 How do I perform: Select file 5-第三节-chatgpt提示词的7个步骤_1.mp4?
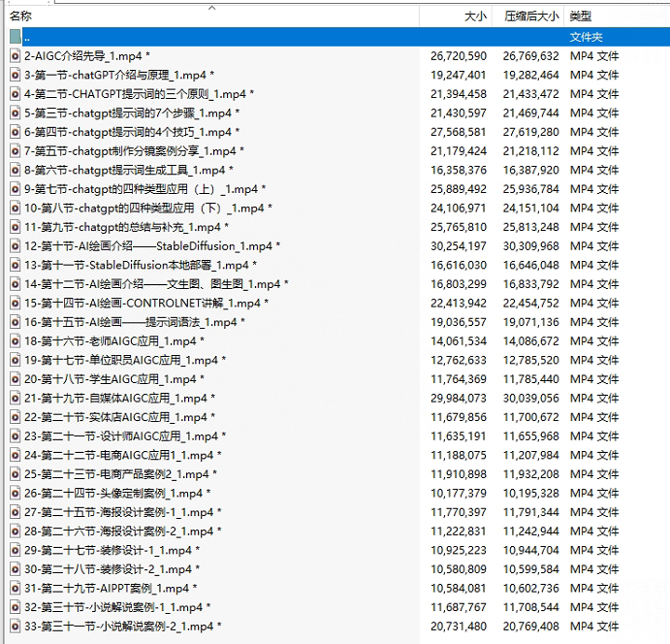click(126, 113)
